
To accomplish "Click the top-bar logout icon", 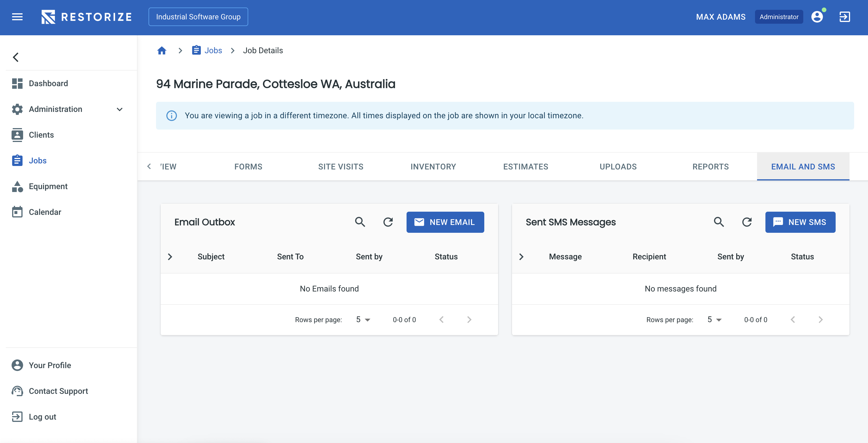I will (x=845, y=17).
